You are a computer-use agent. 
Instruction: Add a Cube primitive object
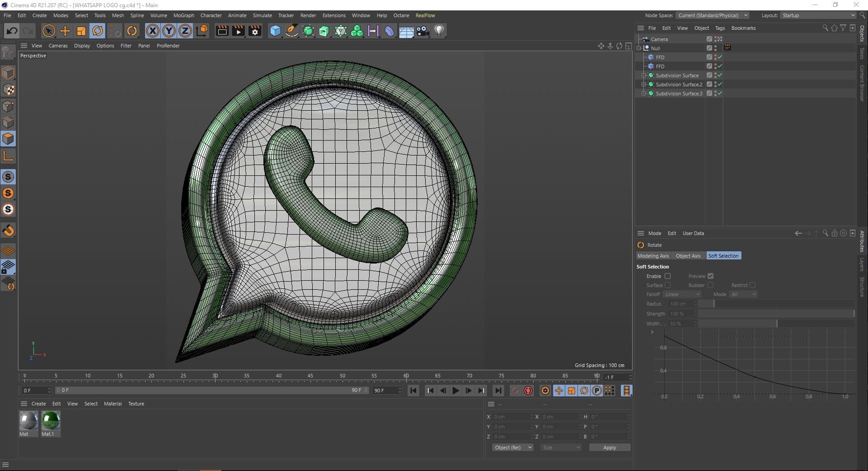pyautogui.click(x=275, y=31)
